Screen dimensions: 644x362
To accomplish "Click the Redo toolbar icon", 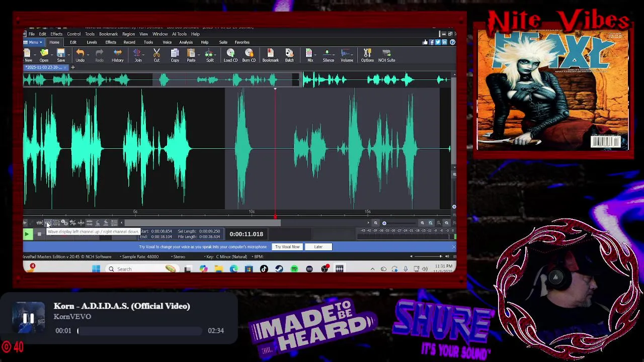I will tap(99, 55).
